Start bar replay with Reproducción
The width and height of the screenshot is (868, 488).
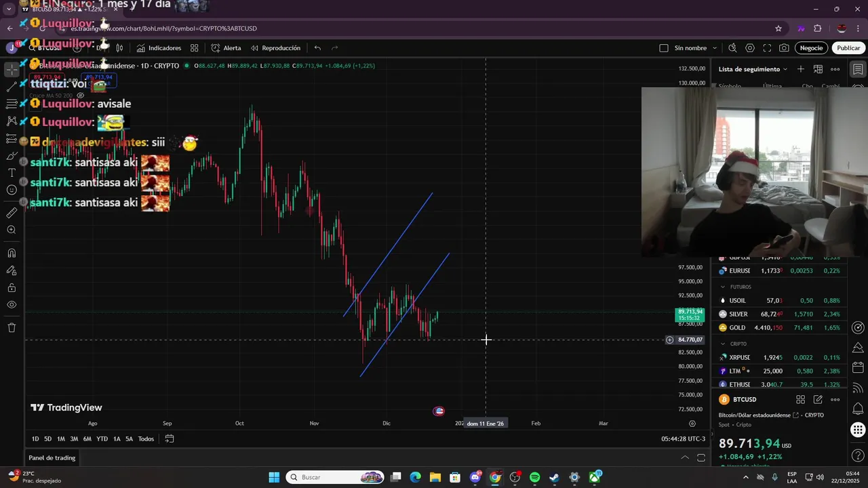[275, 48]
